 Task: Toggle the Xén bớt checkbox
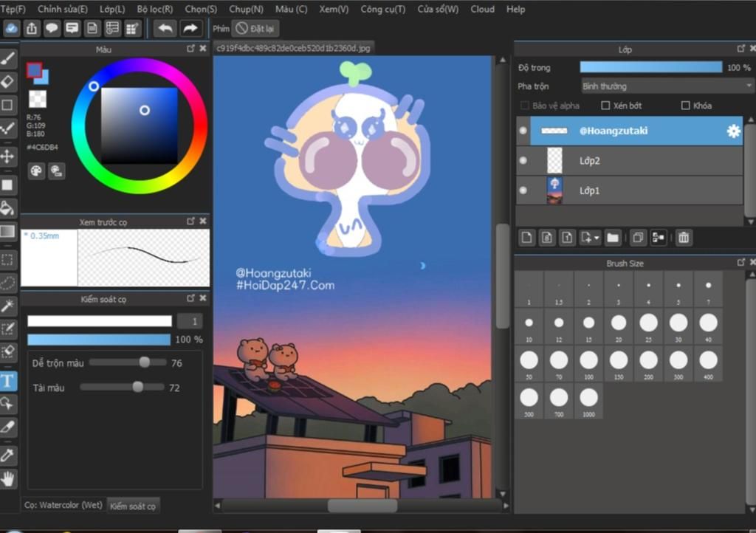pyautogui.click(x=605, y=106)
